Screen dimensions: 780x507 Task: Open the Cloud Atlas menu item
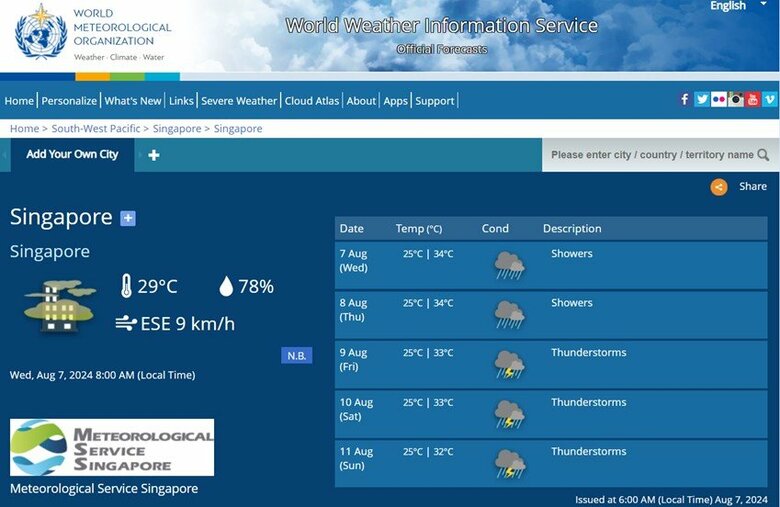tap(312, 101)
